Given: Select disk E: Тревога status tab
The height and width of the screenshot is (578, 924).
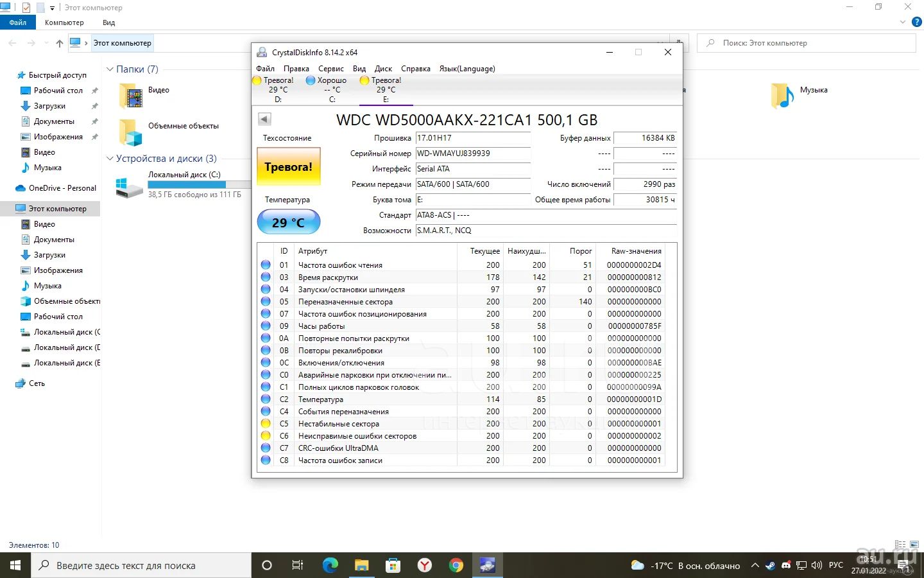Looking at the screenshot, I should coord(386,89).
